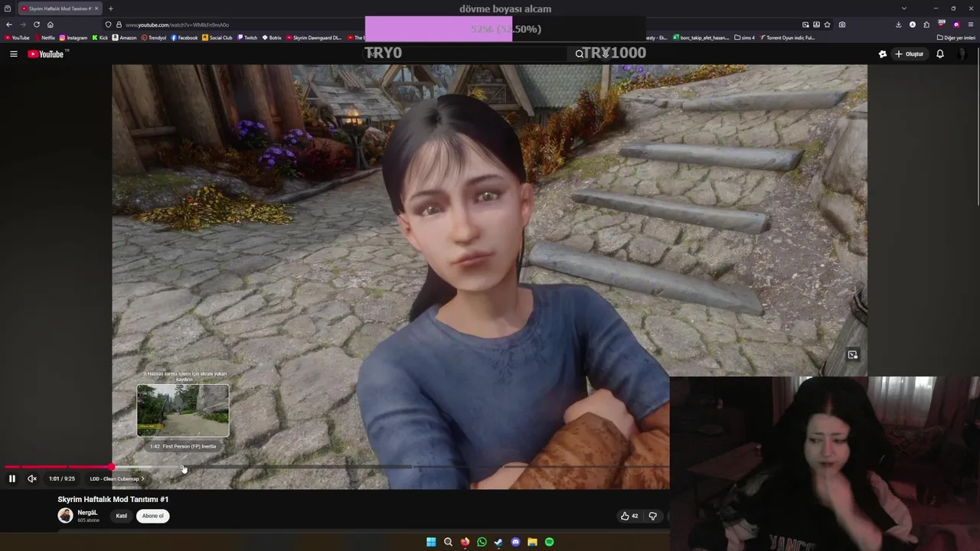Click the First Person Inertia preview thumbnail
The image size is (980, 551).
(x=183, y=411)
